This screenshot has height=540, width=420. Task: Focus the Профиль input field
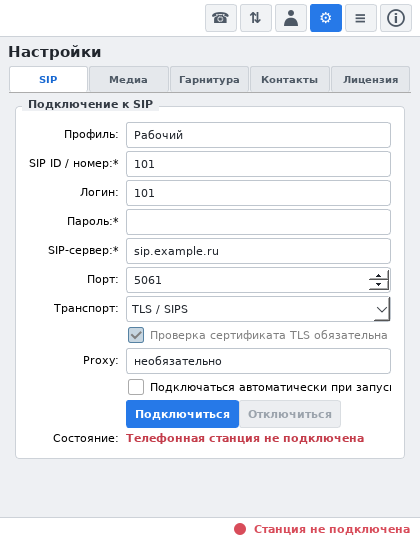258,135
